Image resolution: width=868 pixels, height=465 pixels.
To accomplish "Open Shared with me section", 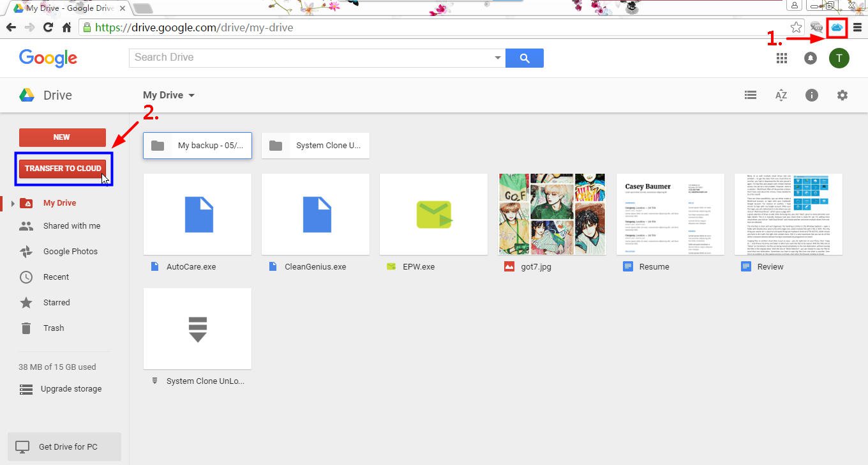I will [x=71, y=226].
